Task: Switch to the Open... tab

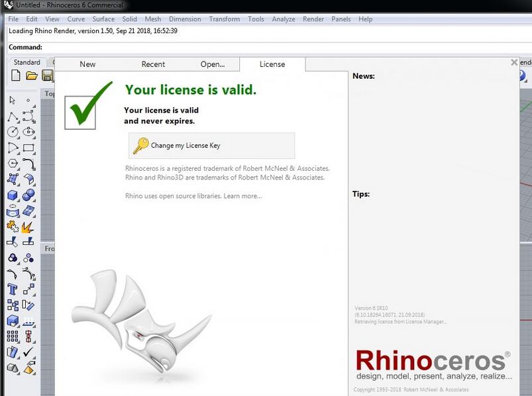Action: coord(213,64)
